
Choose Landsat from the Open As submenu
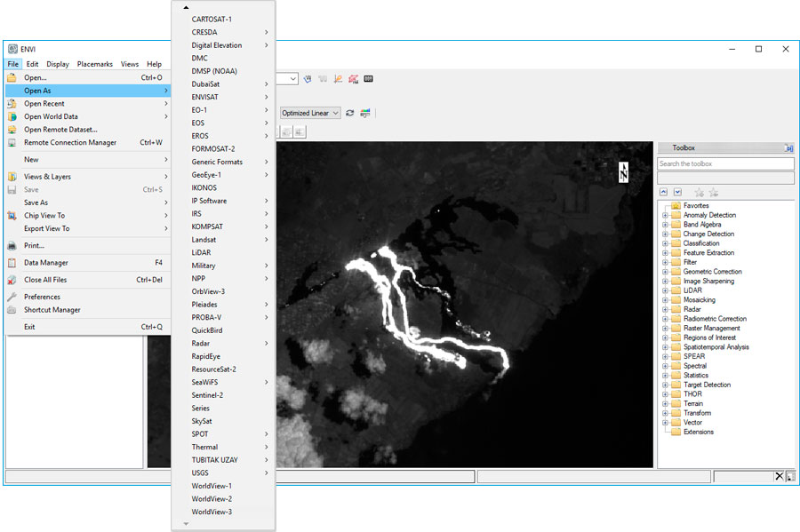(x=223, y=240)
